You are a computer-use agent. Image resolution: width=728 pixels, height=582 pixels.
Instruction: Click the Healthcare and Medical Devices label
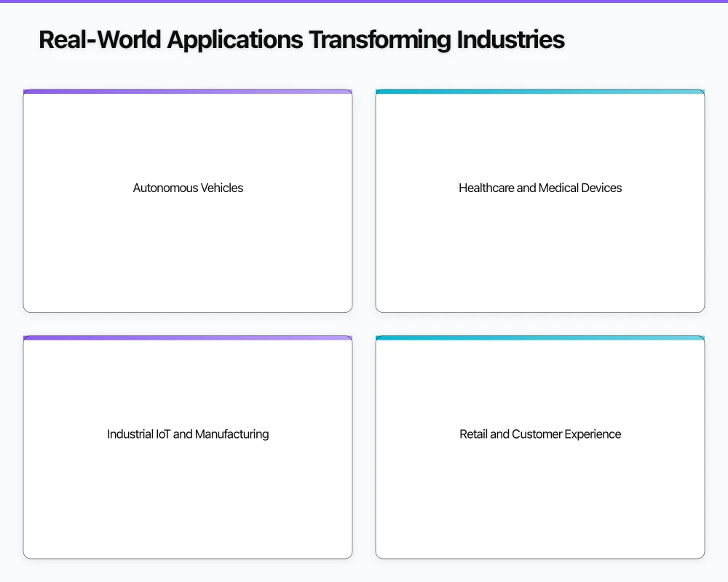[539, 188]
